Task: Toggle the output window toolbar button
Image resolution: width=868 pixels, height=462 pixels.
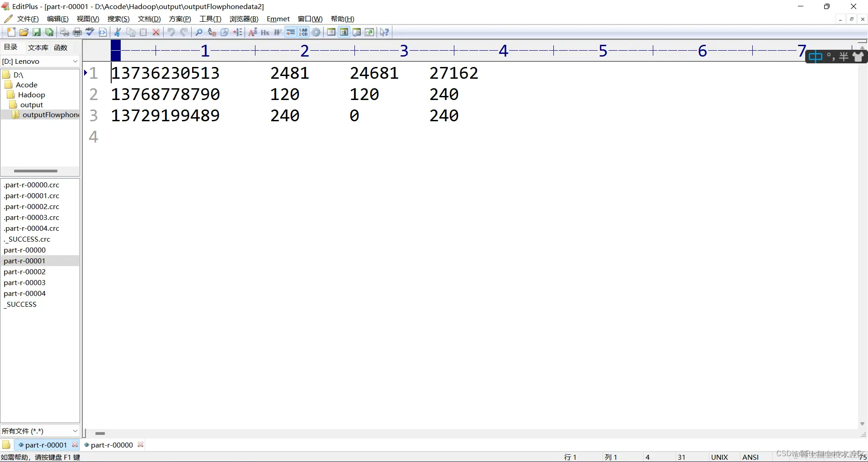Action: [357, 32]
